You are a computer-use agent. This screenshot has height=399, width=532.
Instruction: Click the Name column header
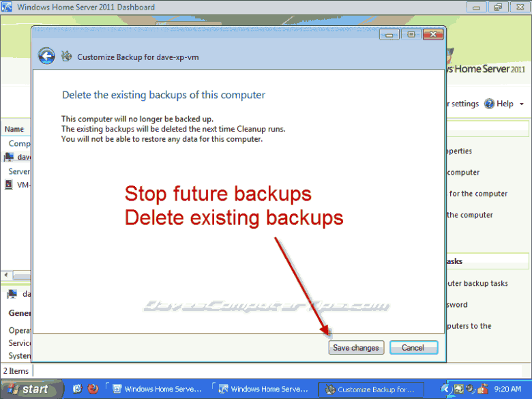click(x=15, y=129)
